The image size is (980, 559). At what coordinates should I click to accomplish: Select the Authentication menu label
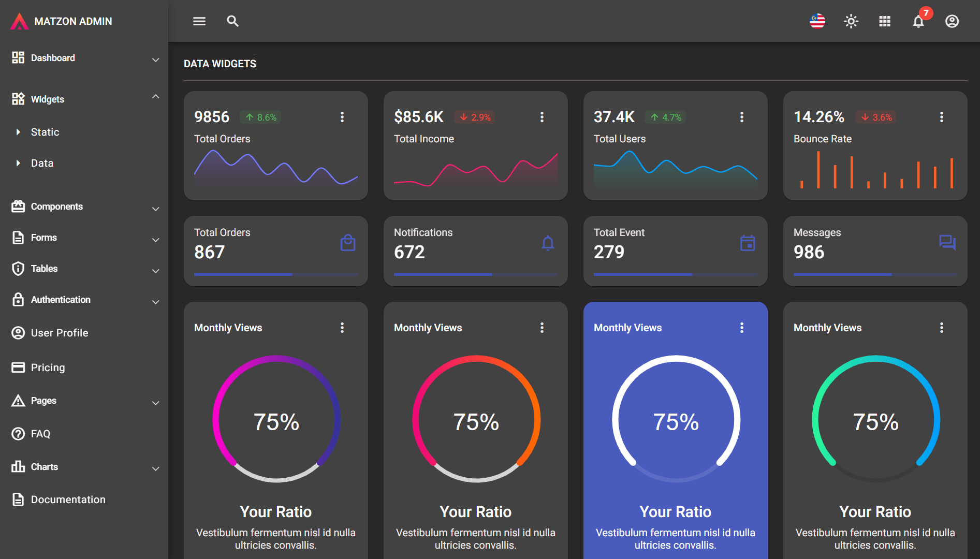(61, 300)
